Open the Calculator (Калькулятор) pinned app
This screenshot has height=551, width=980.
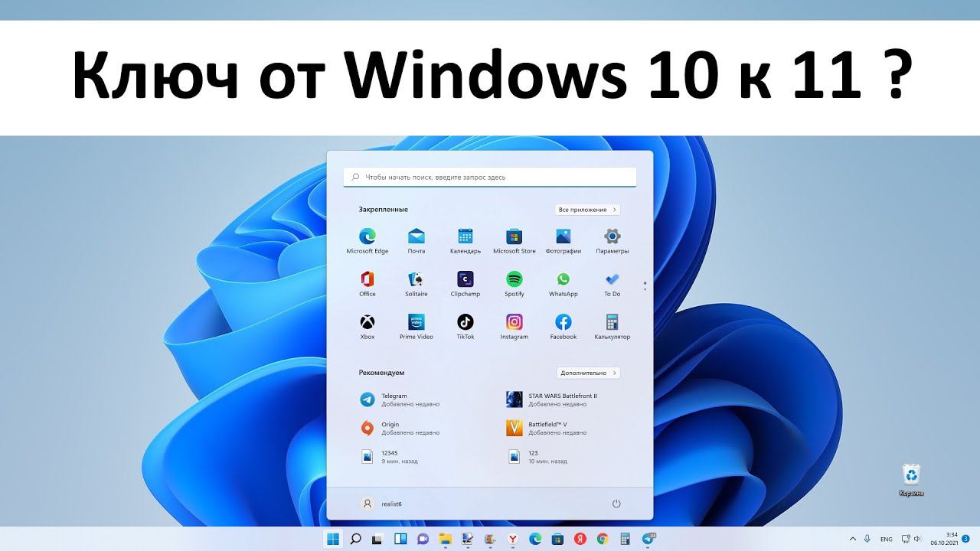click(612, 326)
